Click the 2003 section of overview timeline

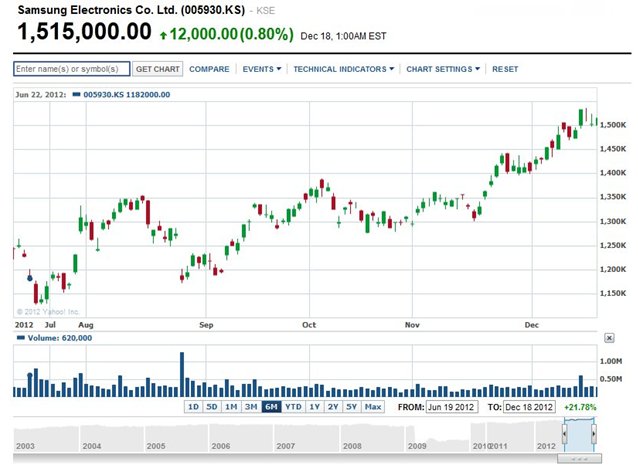point(46,438)
